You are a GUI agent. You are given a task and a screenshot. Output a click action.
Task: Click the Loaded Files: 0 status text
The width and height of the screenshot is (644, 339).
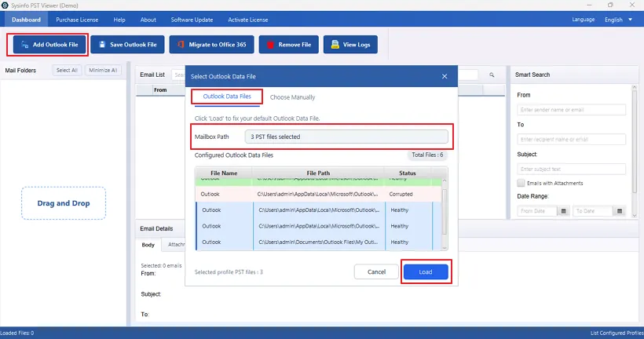point(16,333)
